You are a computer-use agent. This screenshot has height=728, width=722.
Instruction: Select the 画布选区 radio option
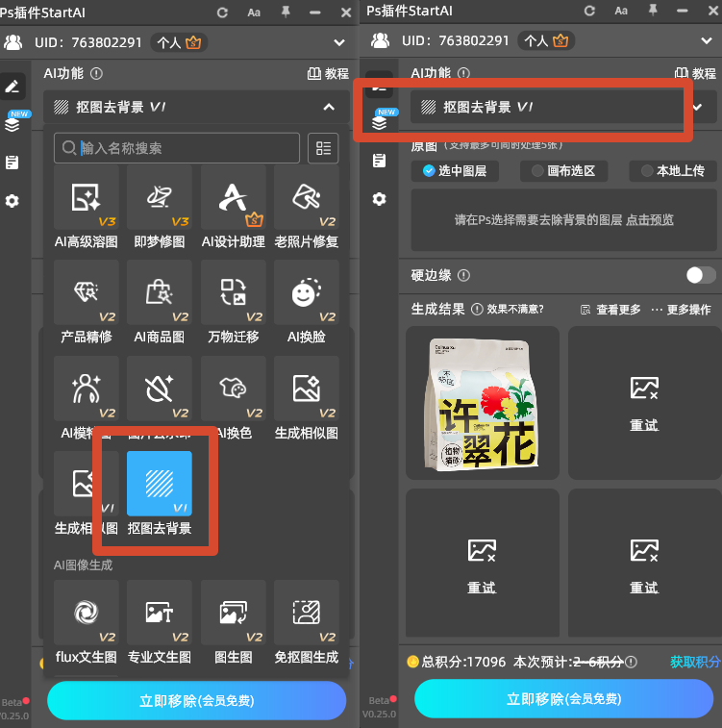tap(563, 171)
